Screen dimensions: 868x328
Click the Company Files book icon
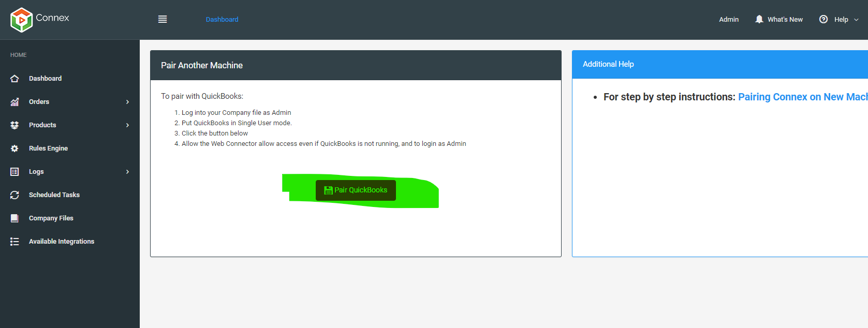click(x=14, y=218)
